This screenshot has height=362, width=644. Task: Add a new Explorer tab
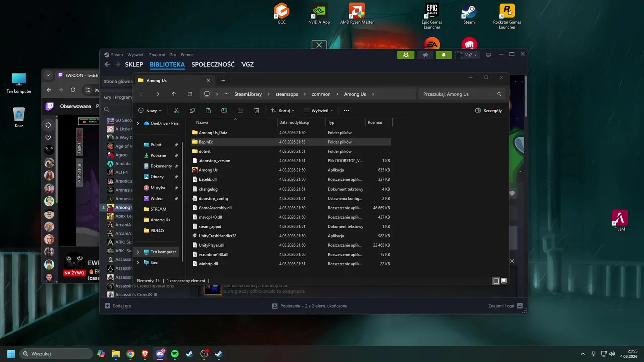tap(223, 80)
